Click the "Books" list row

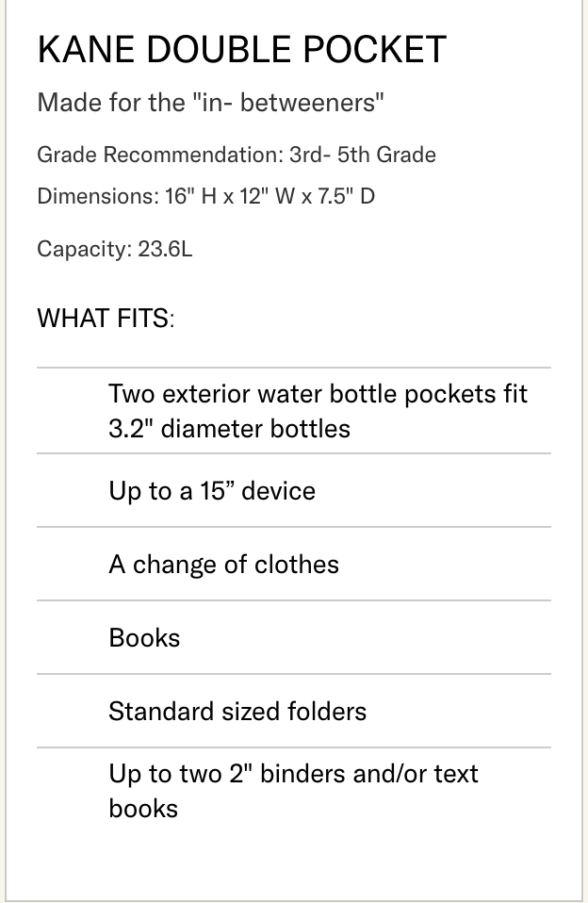pos(144,638)
